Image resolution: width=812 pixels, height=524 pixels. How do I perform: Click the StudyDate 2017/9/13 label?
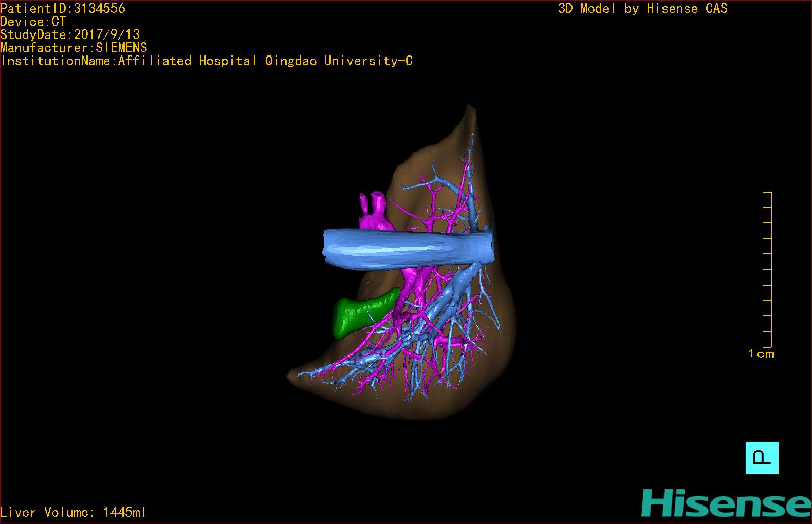pos(70,34)
